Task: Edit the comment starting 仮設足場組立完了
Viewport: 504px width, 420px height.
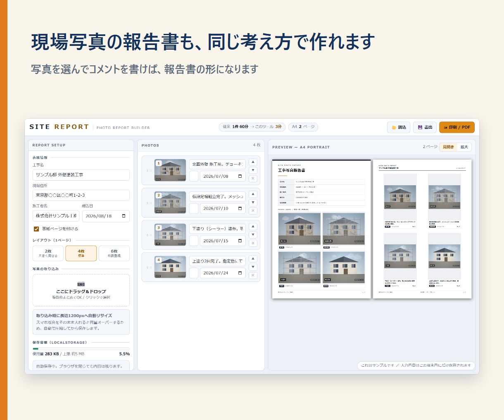Action: 217,196
